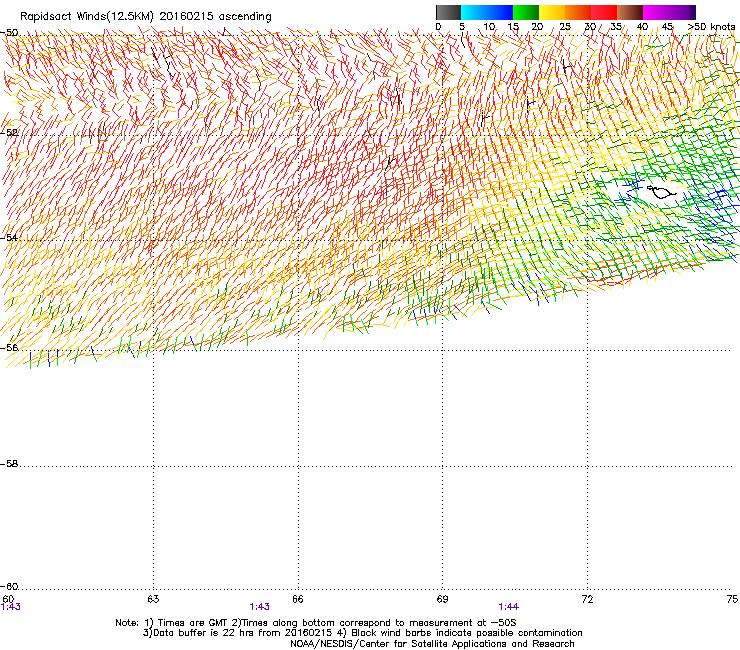Click the latitude label '-50'
Viewport: 740px width, 650px height.
pos(9,33)
